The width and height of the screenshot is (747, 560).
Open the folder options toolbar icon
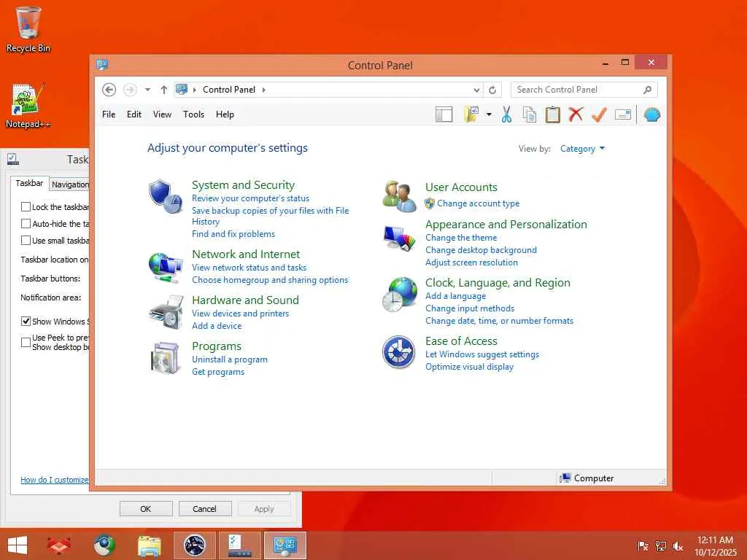[x=471, y=114]
